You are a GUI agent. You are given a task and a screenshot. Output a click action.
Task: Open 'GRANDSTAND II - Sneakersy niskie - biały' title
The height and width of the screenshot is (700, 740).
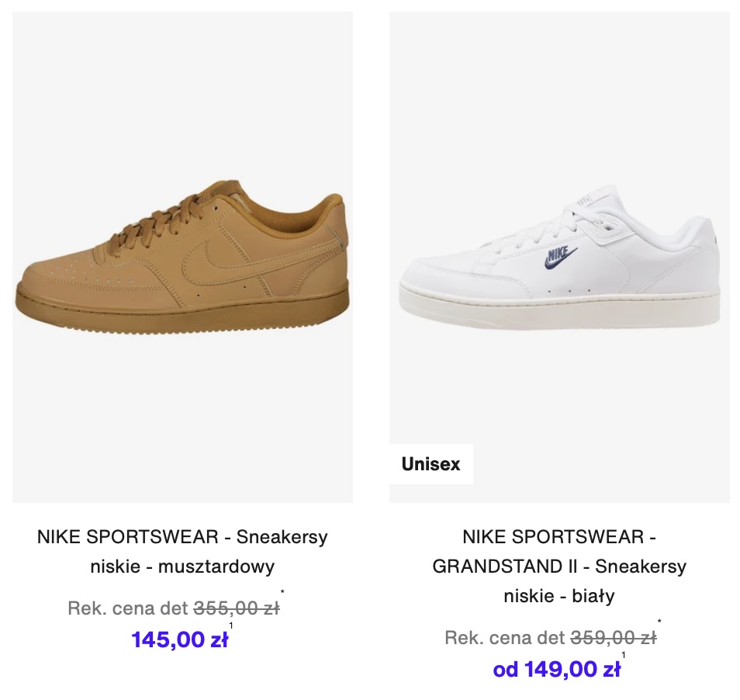pyautogui.click(x=559, y=566)
